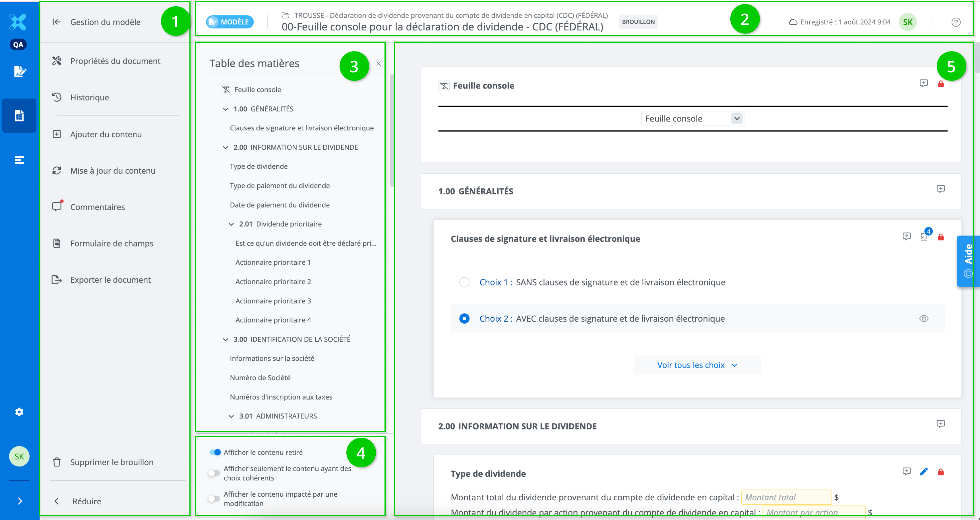
Task: Expand Voir tous les choix
Action: coord(697,365)
